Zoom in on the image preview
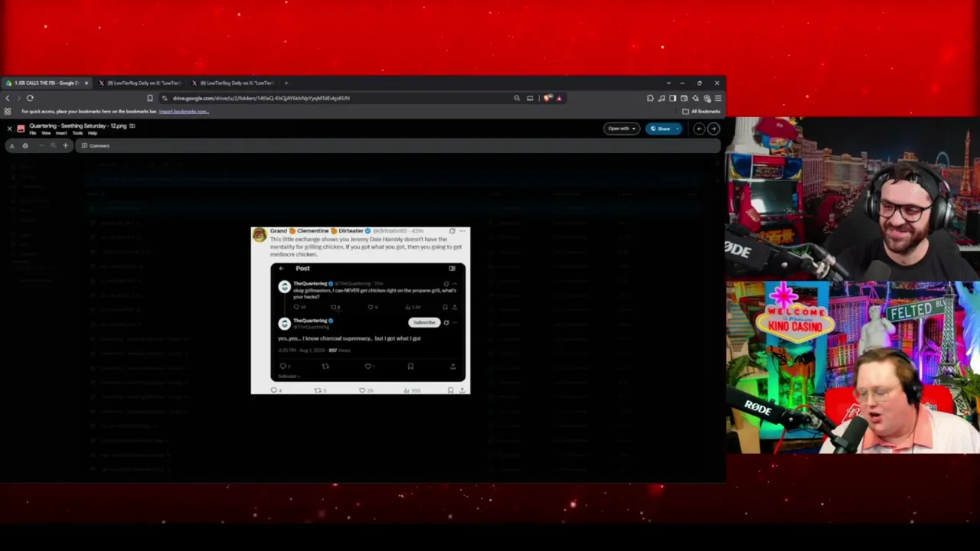Screen dimensions: 980x551 (65, 145)
